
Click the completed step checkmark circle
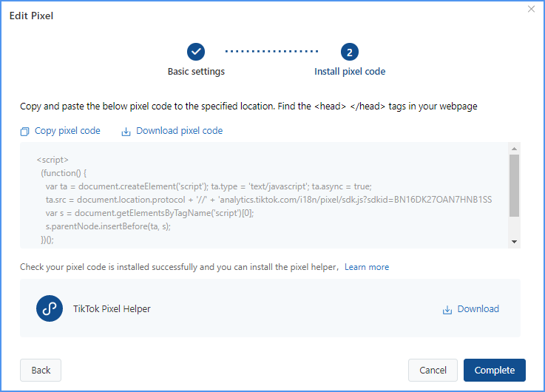196,52
